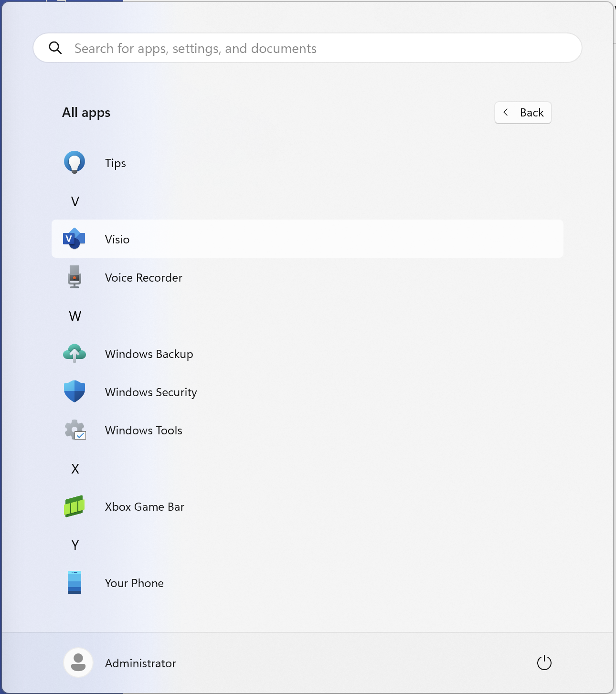Click the Windows Backup cloud icon

tap(74, 354)
